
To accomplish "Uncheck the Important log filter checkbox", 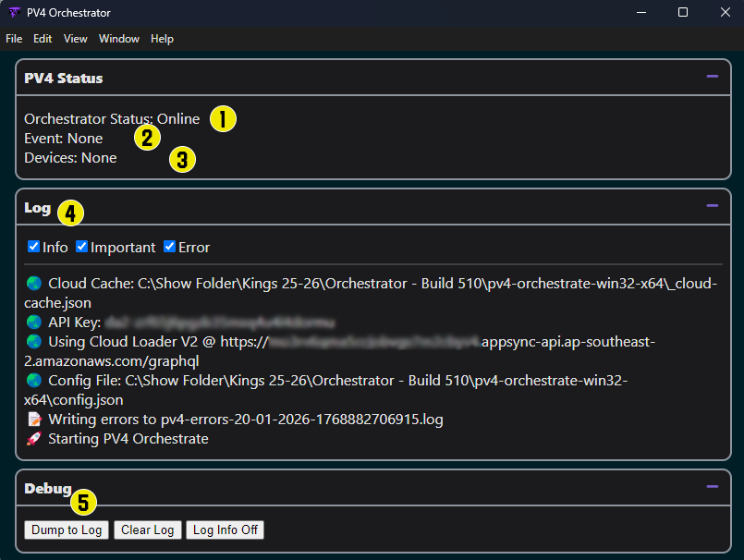I will pyautogui.click(x=81, y=247).
